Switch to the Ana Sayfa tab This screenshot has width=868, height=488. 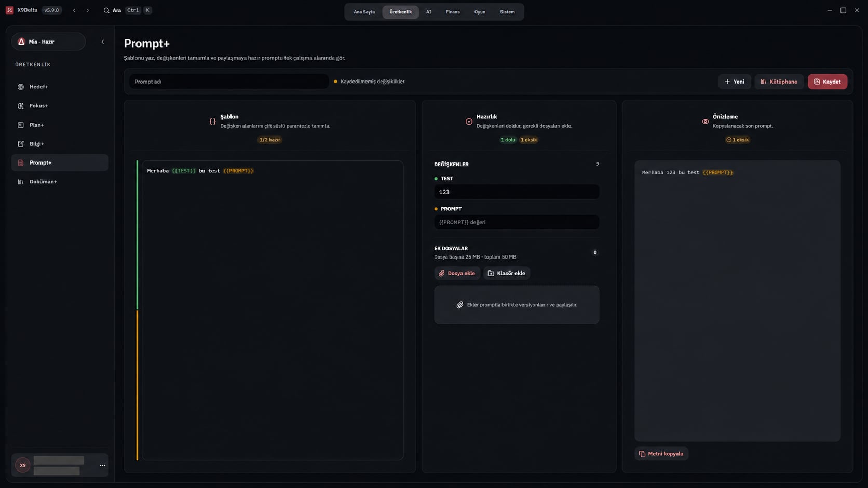pos(364,12)
